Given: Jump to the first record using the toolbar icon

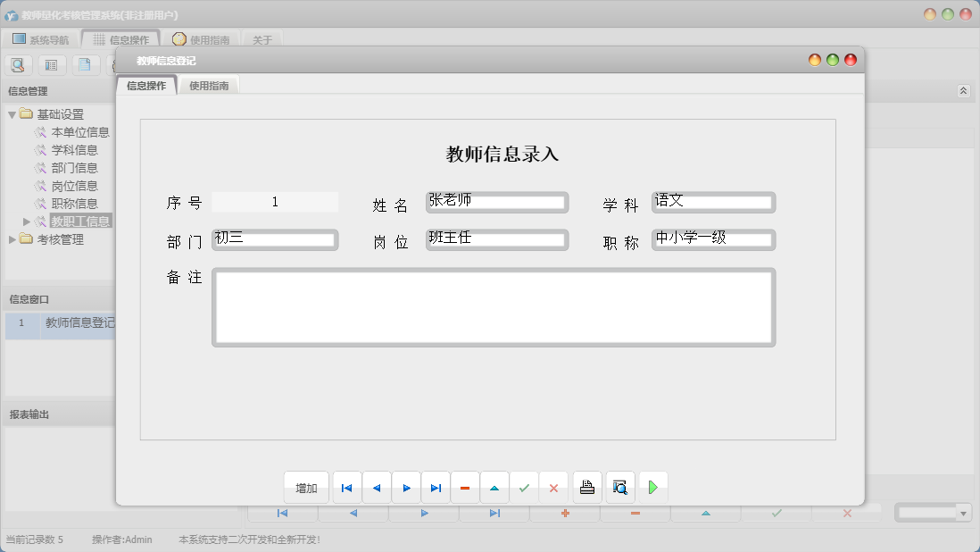Looking at the screenshot, I should click(346, 487).
